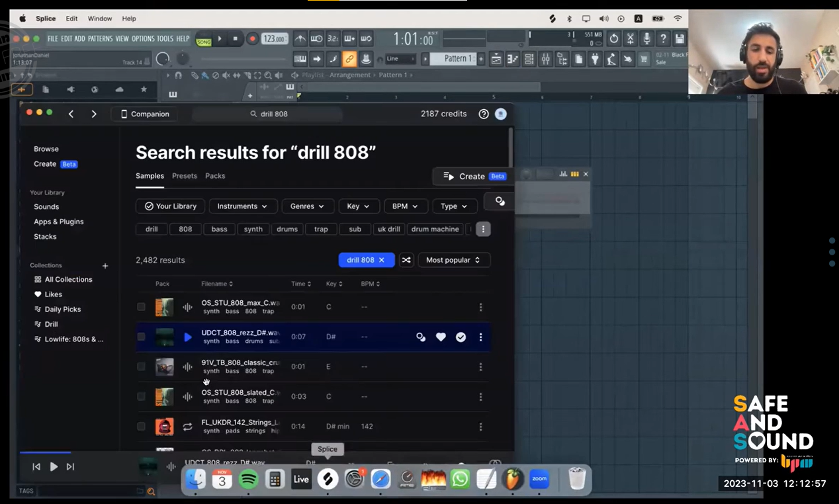The image size is (839, 504).
Task: Check the box for FL_UKDR_142_Strings
Action: click(x=141, y=426)
